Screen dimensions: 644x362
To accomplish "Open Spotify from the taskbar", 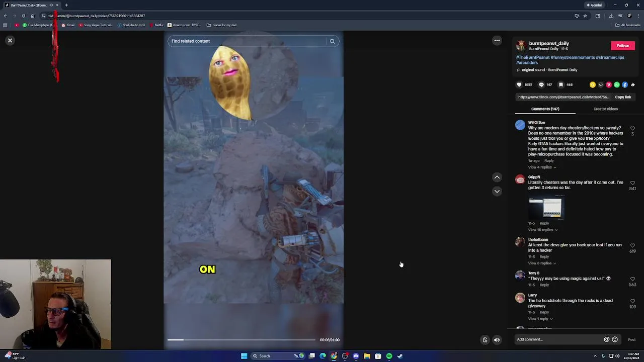I will [x=389, y=356].
